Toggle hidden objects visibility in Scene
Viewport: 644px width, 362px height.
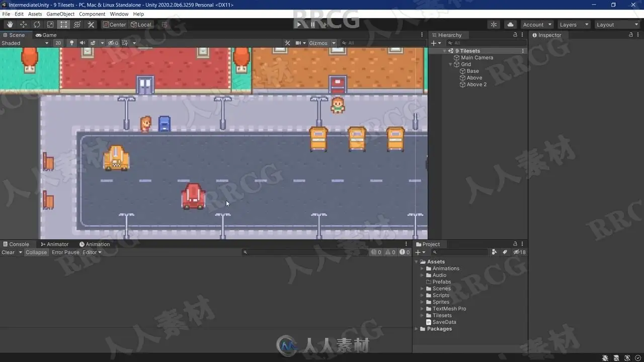pos(113,43)
